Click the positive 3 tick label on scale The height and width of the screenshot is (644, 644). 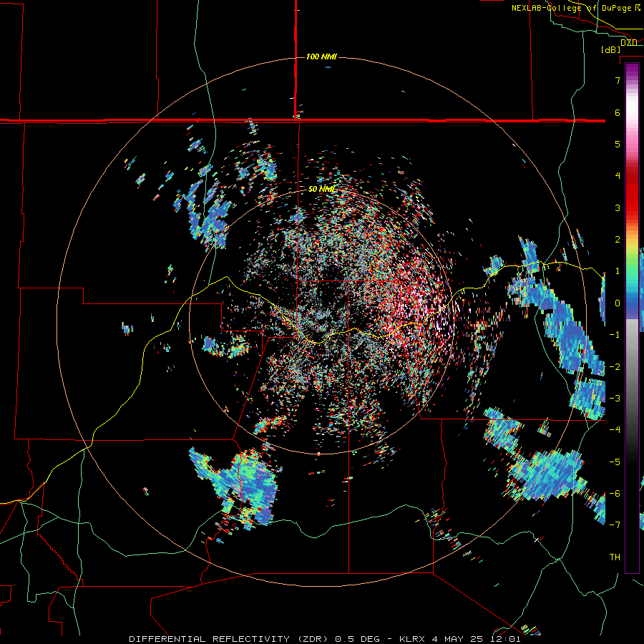[618, 208]
